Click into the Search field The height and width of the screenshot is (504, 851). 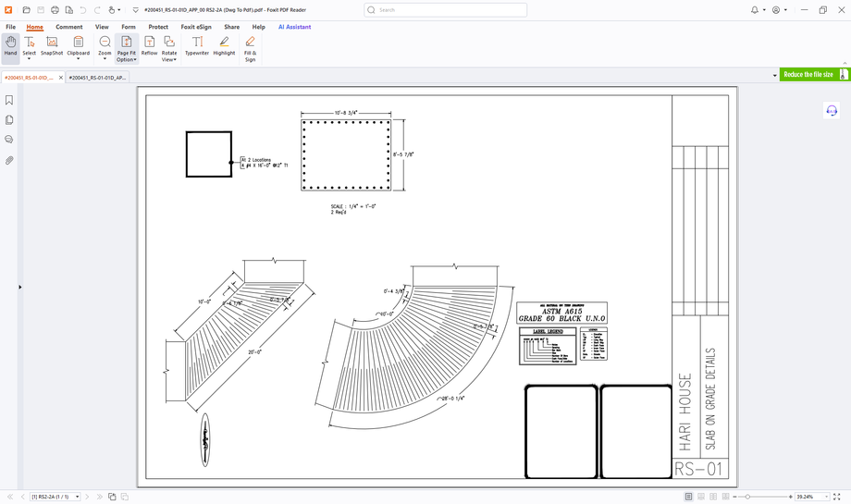pos(446,10)
